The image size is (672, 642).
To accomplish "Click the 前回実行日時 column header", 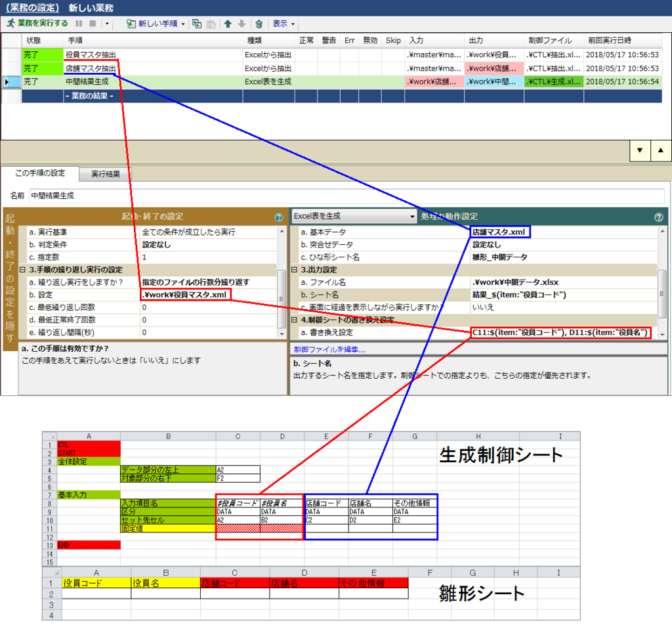I will point(623,40).
